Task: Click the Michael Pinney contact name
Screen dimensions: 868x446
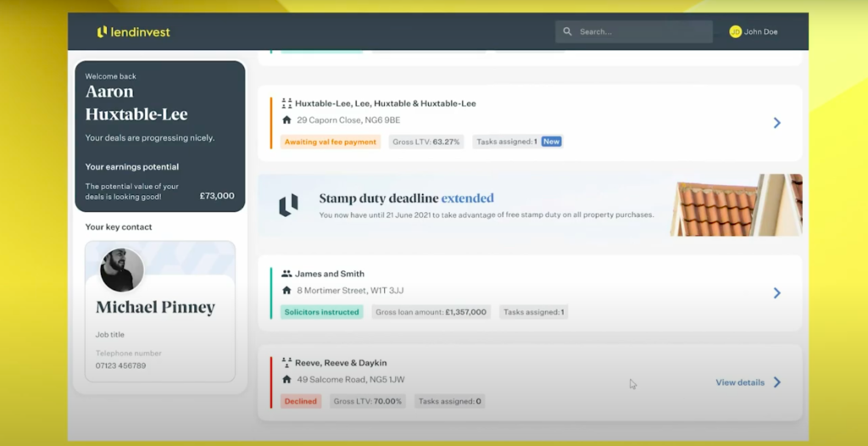Action: coord(156,307)
